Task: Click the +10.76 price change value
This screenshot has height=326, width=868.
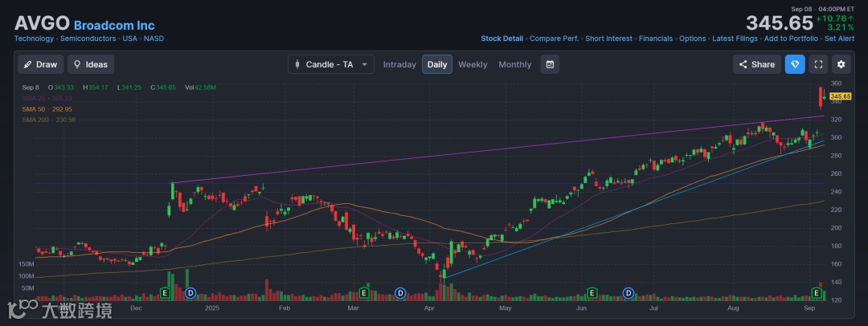Action: tap(834, 18)
